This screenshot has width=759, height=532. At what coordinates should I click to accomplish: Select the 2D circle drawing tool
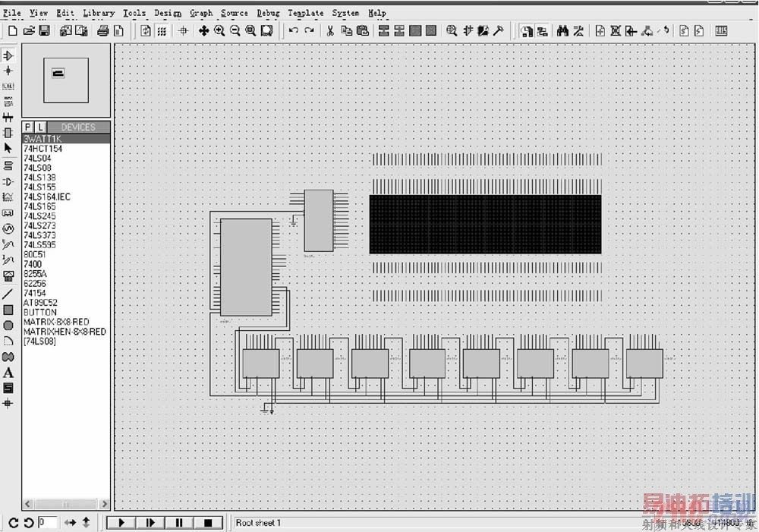pos(8,326)
